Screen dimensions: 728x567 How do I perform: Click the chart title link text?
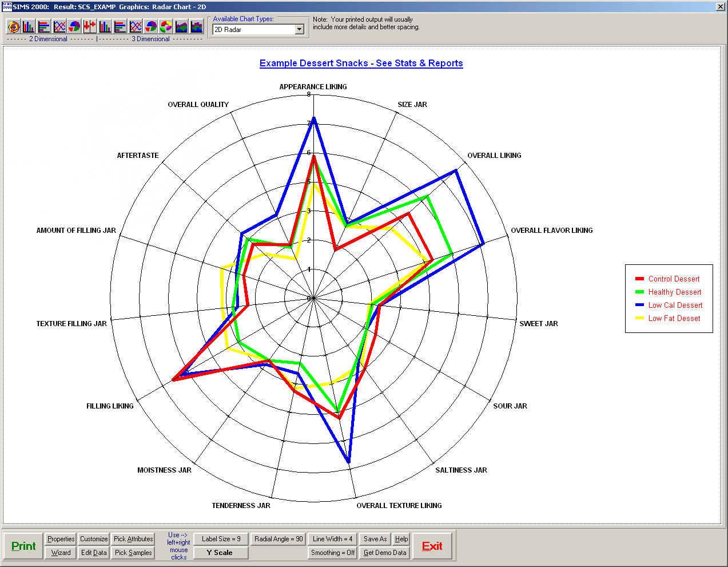[361, 64]
